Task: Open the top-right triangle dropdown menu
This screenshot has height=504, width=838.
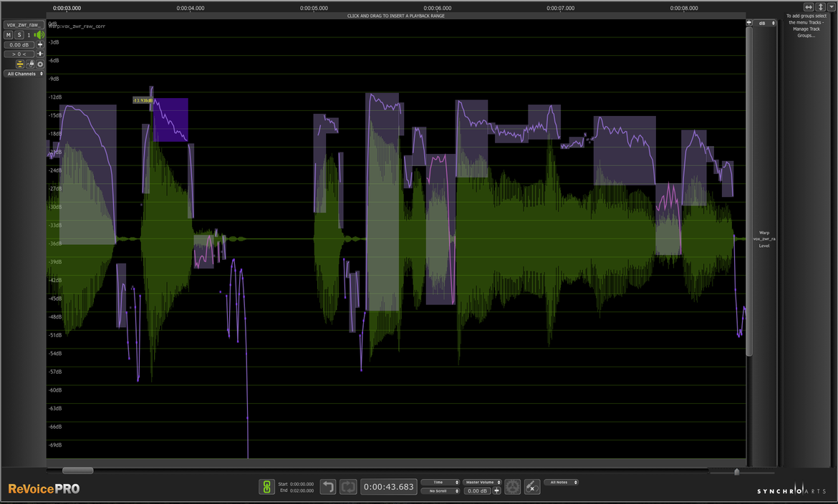Action: 831,7
